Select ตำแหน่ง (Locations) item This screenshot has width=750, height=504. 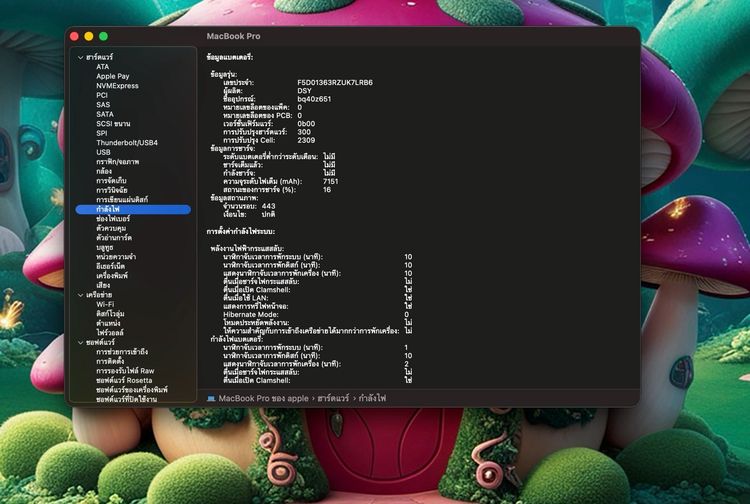[108, 323]
